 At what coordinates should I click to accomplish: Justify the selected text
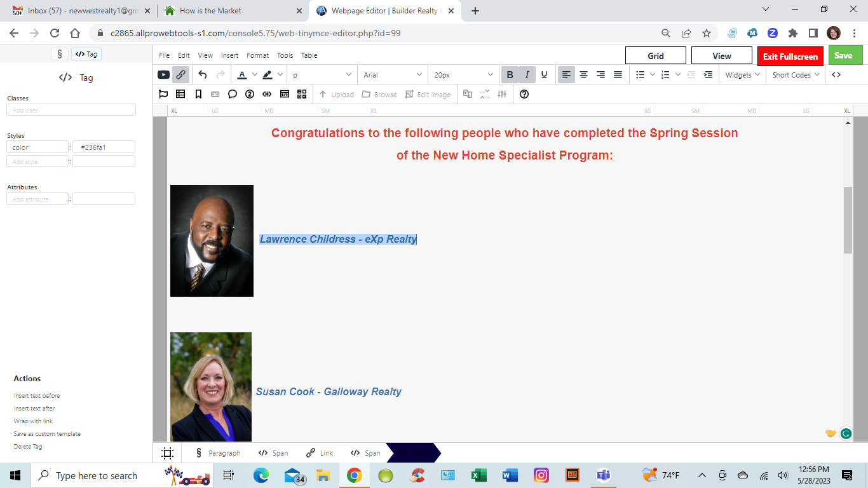click(618, 75)
